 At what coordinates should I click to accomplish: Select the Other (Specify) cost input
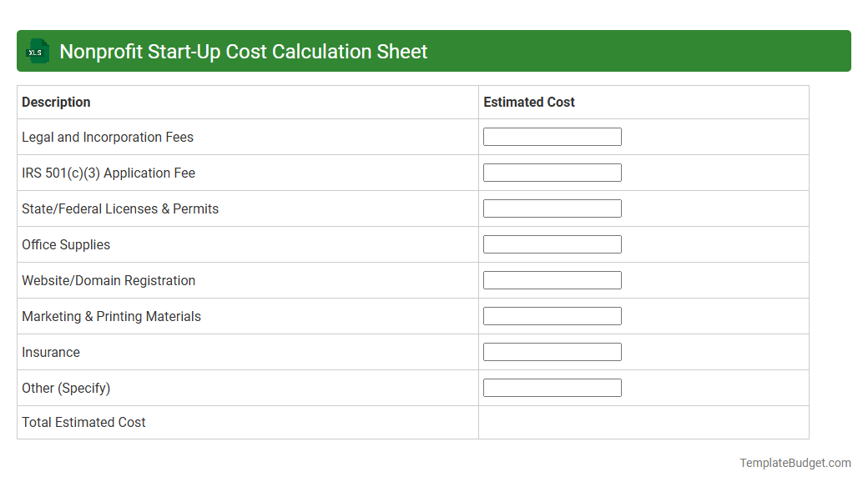pyautogui.click(x=552, y=387)
